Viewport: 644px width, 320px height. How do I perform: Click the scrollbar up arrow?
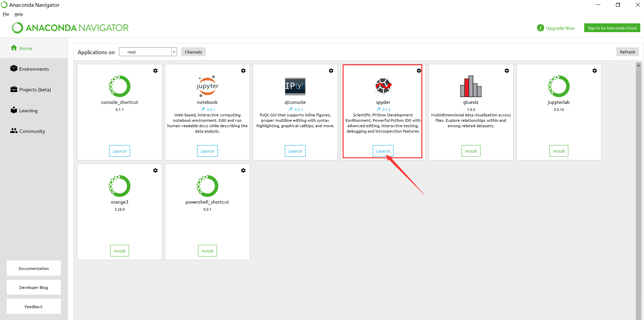[639, 66]
